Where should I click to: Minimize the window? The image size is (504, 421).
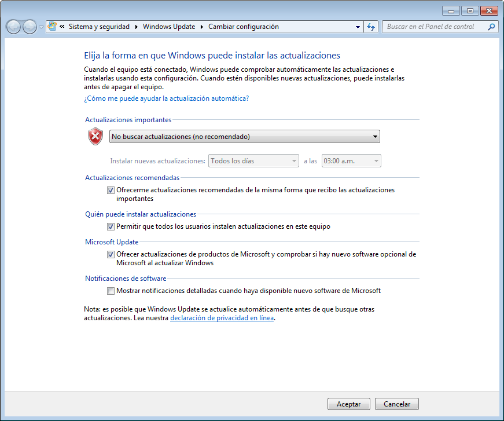451,11
